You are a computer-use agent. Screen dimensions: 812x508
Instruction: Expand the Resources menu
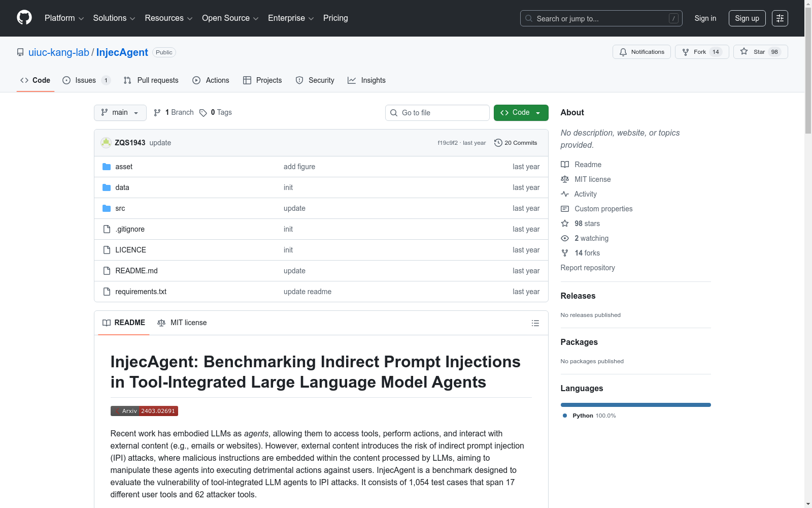click(x=168, y=18)
